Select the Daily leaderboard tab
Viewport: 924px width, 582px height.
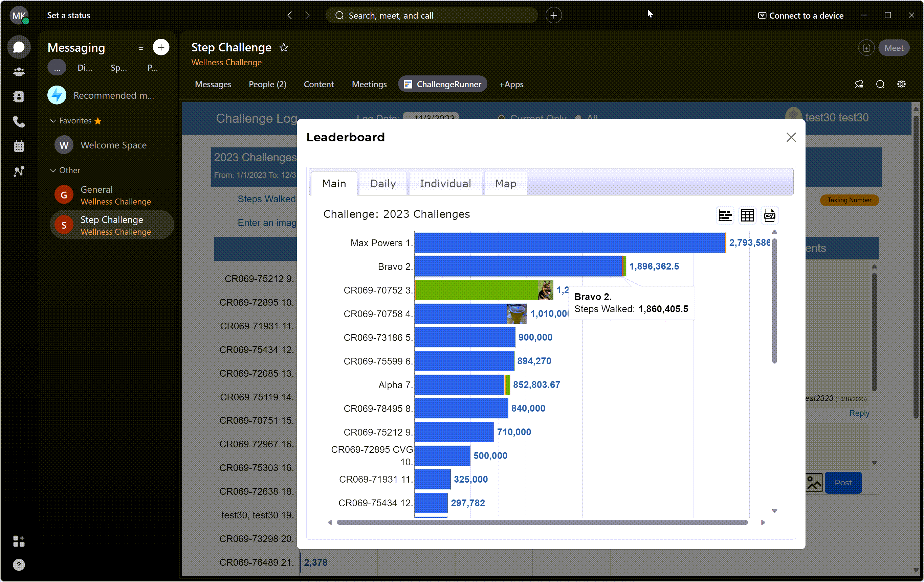point(382,184)
